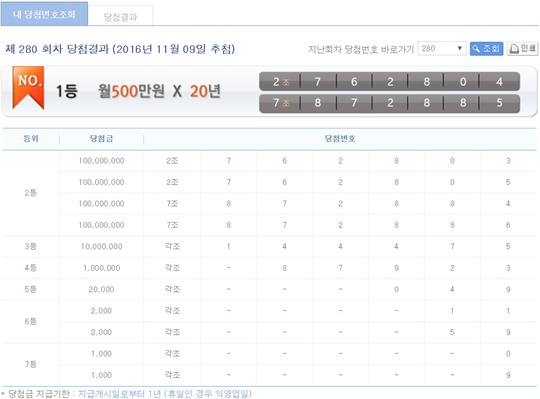540x399 pixels.
Task: Click the printer icon in 인쇄 button
Action: pyautogui.click(x=513, y=49)
